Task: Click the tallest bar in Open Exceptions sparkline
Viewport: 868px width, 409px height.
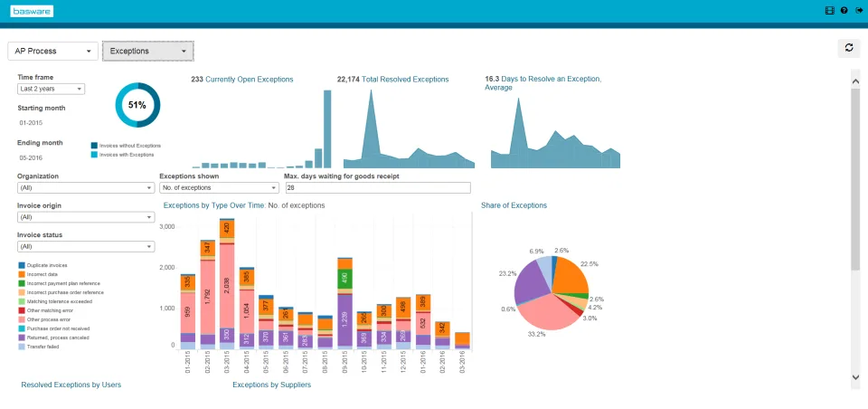Action: tap(327, 128)
